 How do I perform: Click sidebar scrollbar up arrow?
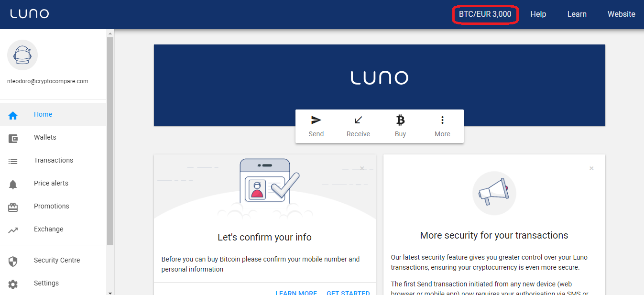[x=110, y=33]
